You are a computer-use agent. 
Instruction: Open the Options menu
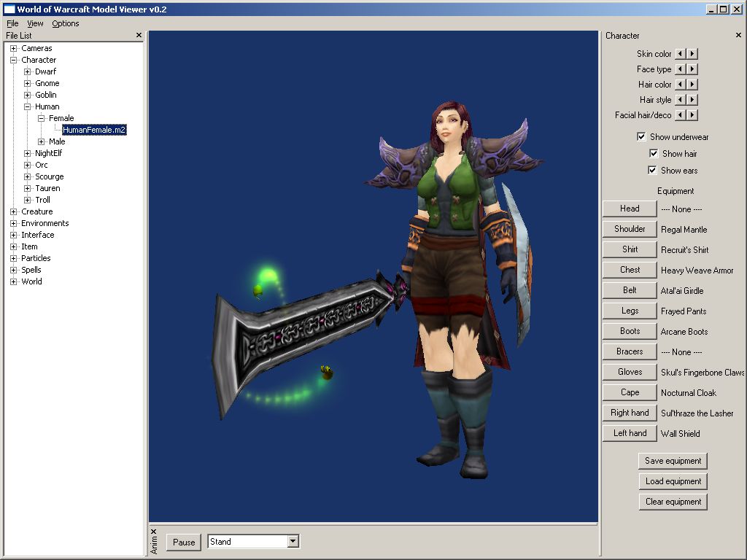(65, 23)
